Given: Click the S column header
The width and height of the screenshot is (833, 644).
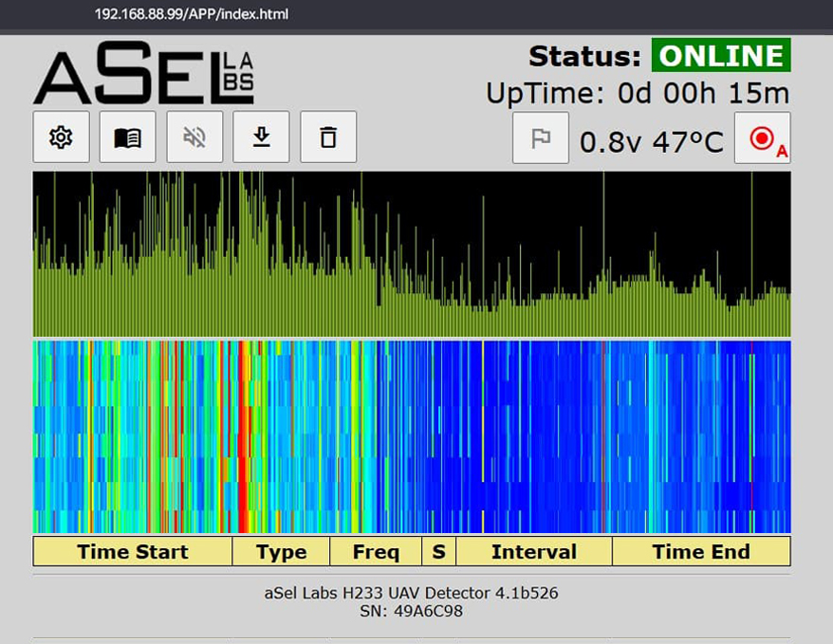Looking at the screenshot, I should [x=439, y=552].
